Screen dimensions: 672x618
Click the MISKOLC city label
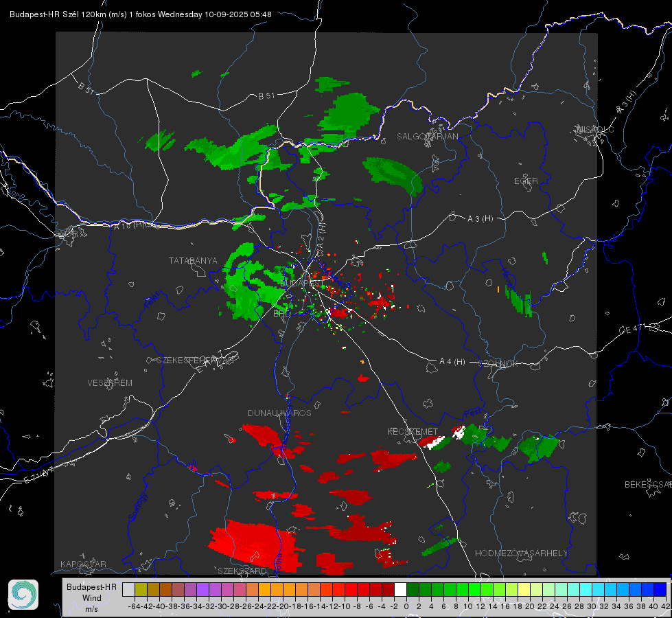(595, 129)
